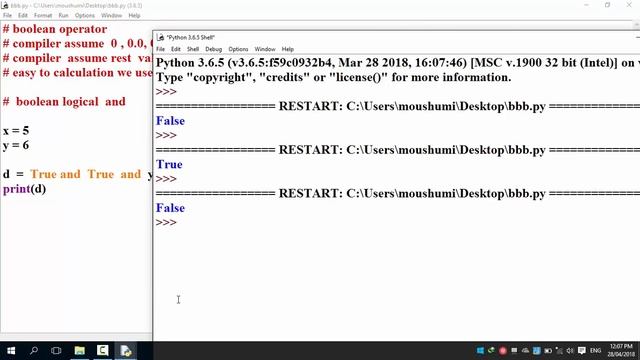This screenshot has width=640, height=360.
Task: Open File menu in Python Shell window
Action: tap(160, 49)
